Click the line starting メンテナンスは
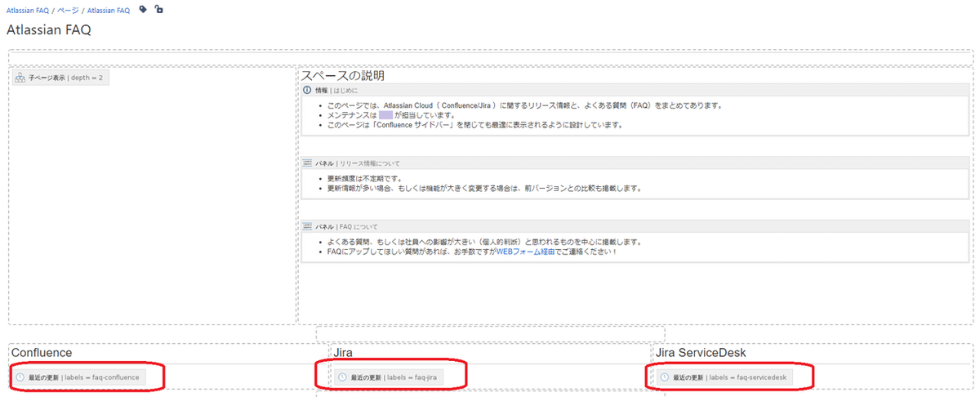 pos(391,115)
